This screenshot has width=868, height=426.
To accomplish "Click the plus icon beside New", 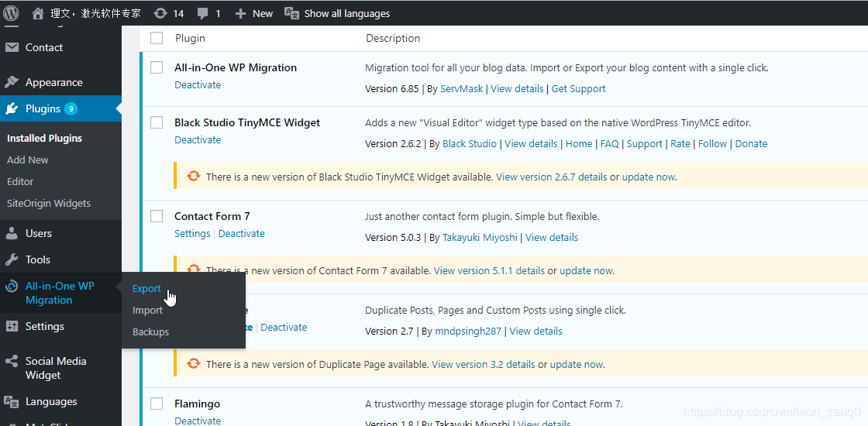I will (x=240, y=13).
